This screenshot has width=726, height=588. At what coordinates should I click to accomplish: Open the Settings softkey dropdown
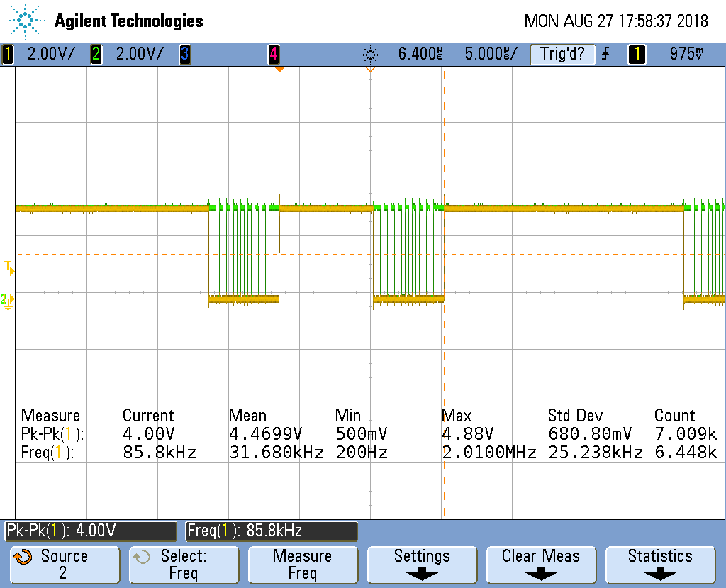click(421, 565)
